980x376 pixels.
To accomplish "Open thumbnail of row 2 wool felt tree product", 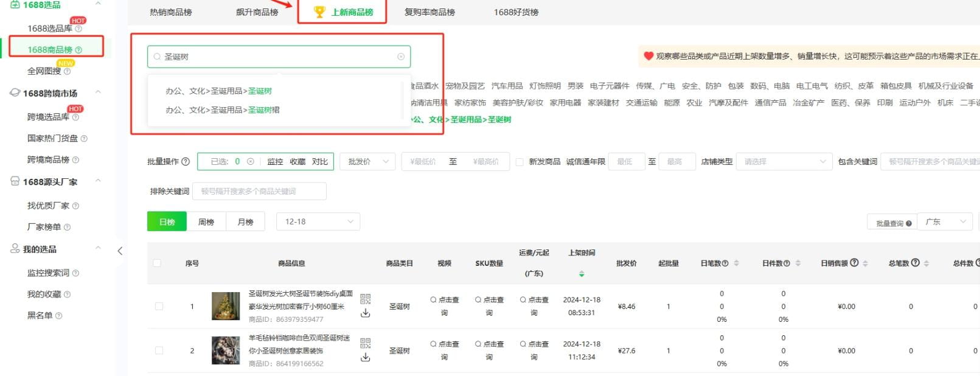I will 226,350.
